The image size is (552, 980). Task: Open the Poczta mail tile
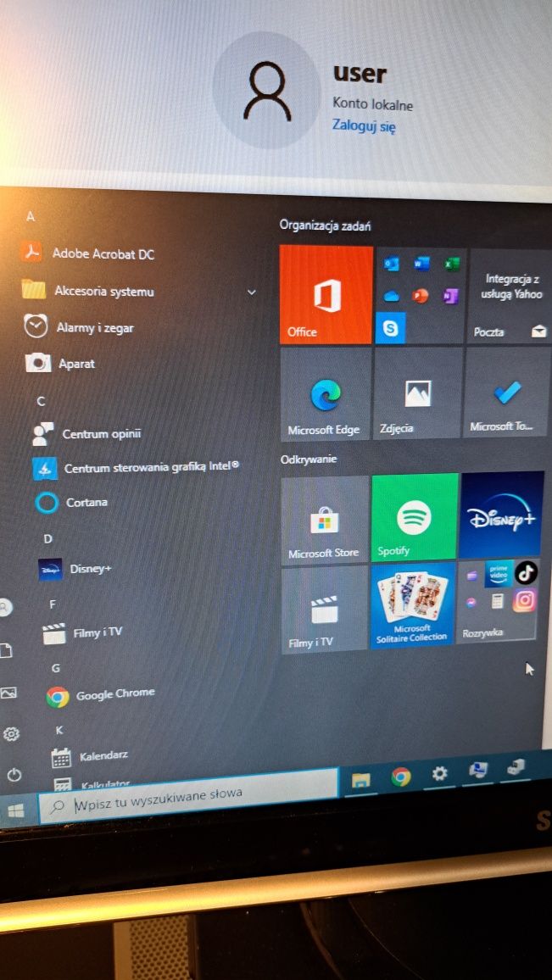(510, 295)
